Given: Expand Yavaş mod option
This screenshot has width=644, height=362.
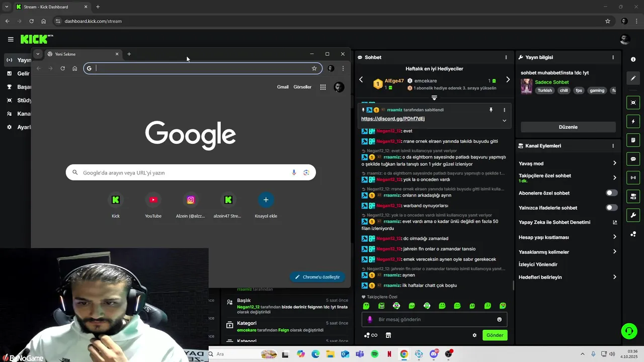Looking at the screenshot, I should (568, 163).
